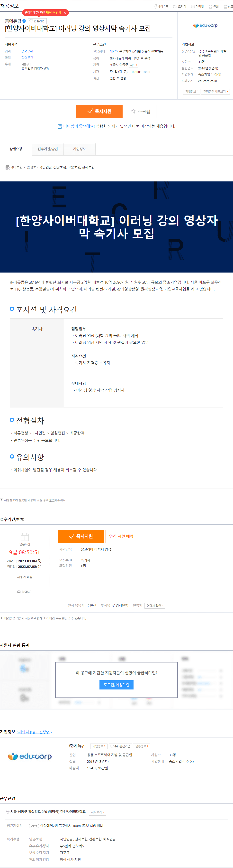Print the job posting
233x868 pixels.
click(214, 6)
